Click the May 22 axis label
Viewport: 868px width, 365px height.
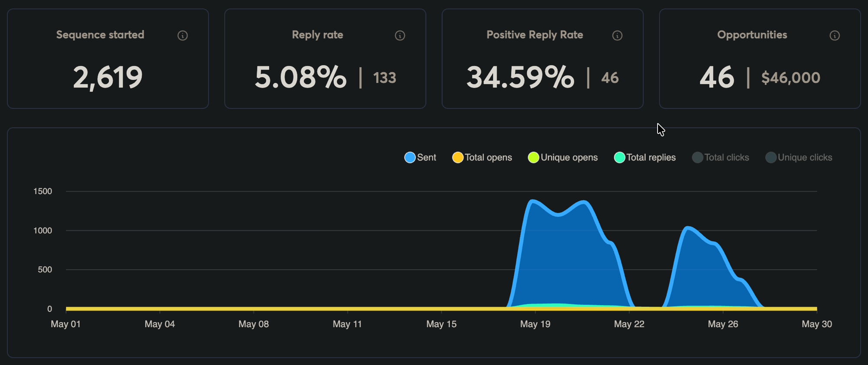tap(629, 324)
